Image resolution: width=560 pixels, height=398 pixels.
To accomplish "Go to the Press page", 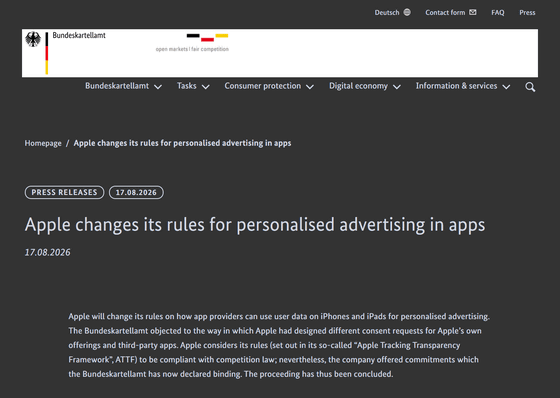I will pyautogui.click(x=527, y=13).
